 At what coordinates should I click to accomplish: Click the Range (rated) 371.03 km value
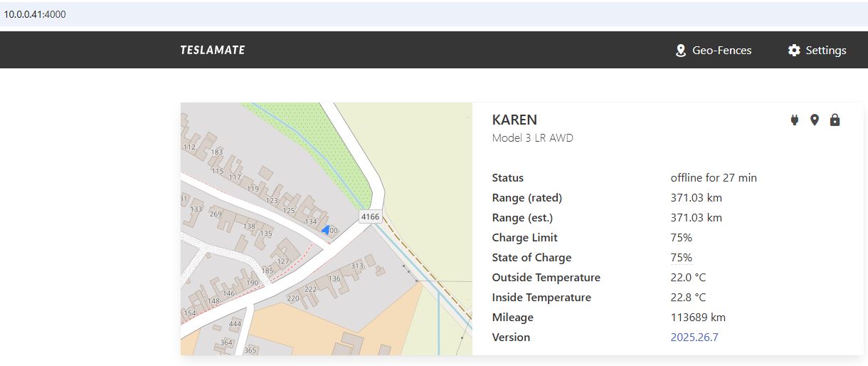coord(697,198)
